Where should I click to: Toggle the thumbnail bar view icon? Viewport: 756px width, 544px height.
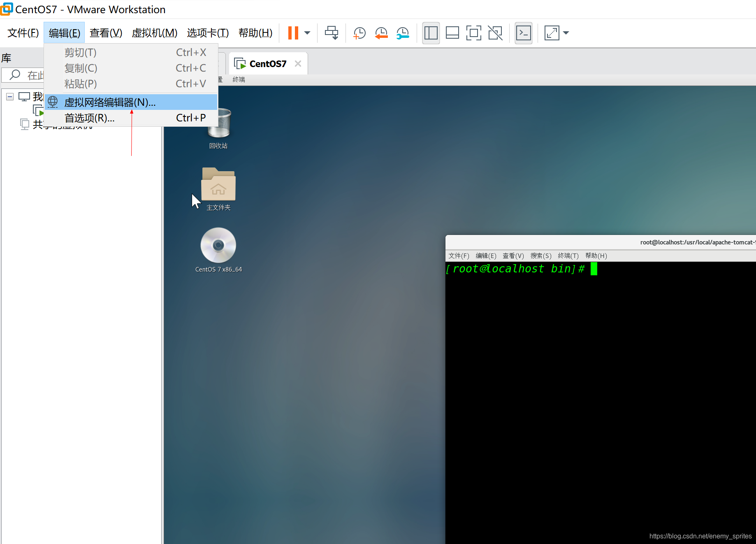[x=452, y=33]
